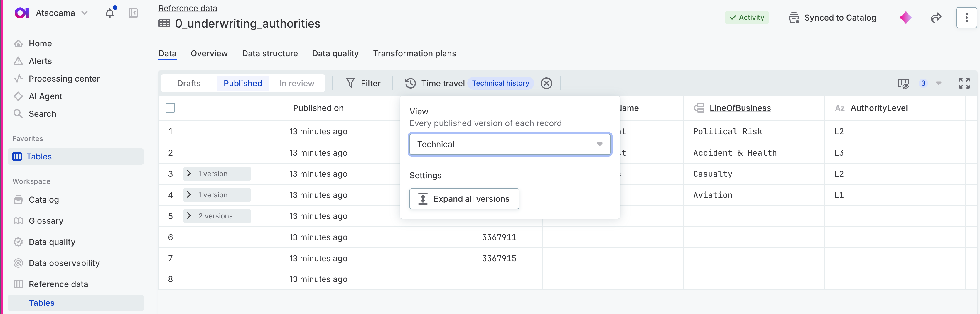The width and height of the screenshot is (980, 314).
Task: Tick the select-all checkbox in header
Action: [x=171, y=108]
